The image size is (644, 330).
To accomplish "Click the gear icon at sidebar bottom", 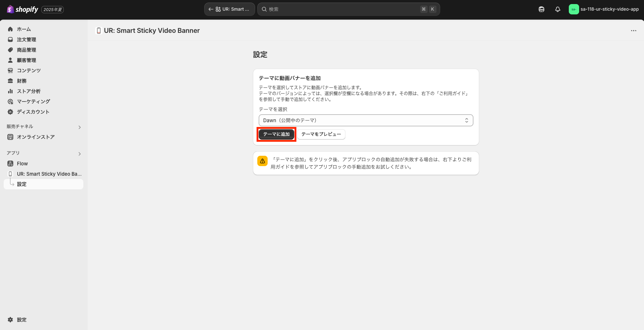I will 10,320.
